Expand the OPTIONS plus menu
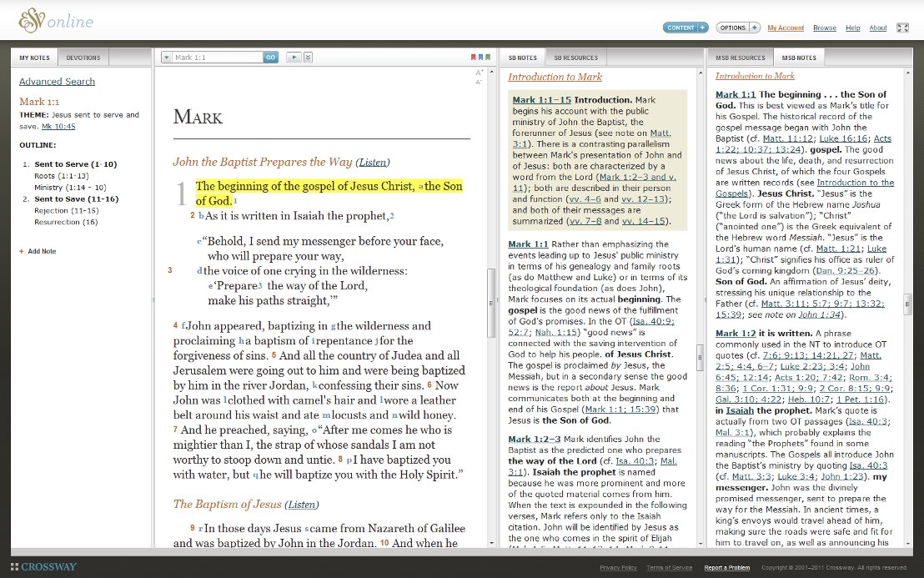 pyautogui.click(x=754, y=28)
